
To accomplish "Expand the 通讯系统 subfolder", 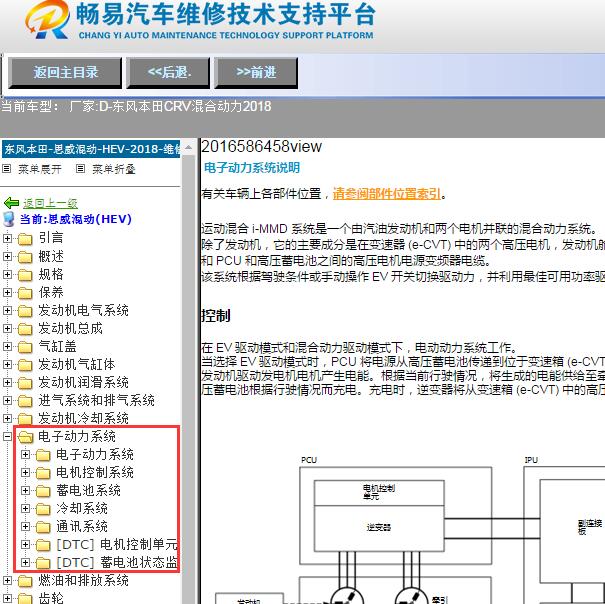I will (x=25, y=526).
